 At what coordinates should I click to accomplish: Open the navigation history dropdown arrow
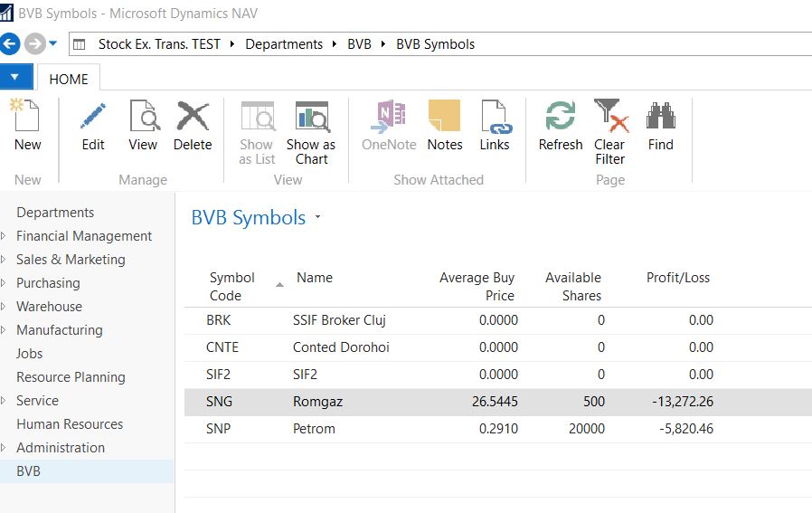(x=52, y=44)
